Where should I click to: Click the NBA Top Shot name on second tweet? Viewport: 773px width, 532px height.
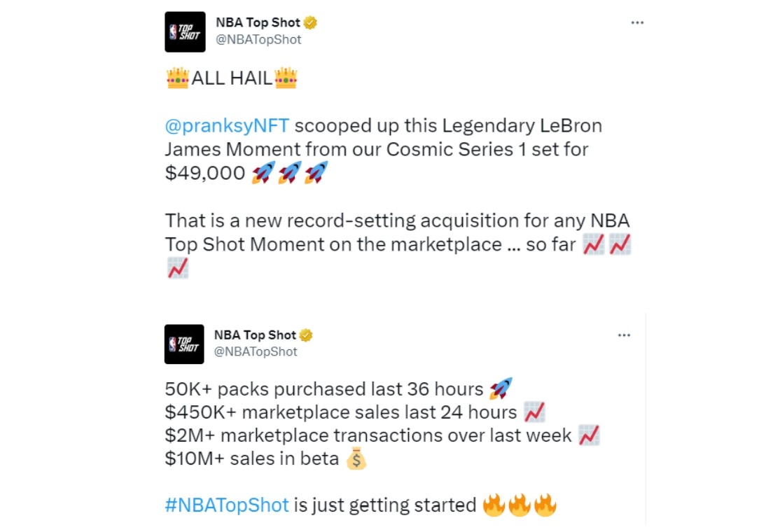tap(255, 335)
